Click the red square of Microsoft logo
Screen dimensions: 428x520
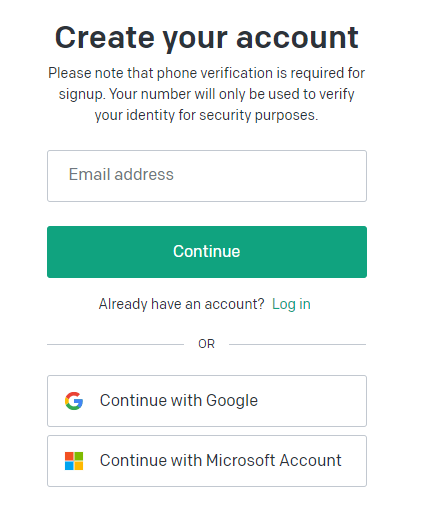pyautogui.click(x=69, y=456)
